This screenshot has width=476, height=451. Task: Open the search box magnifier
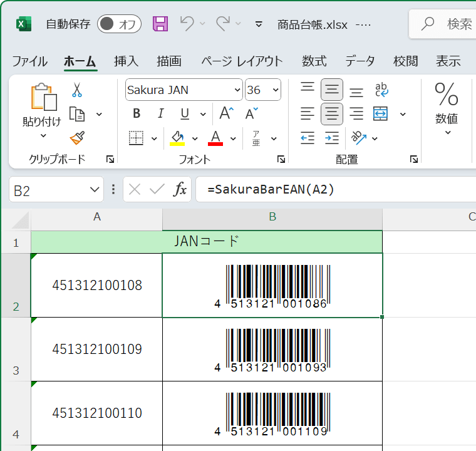pyautogui.click(x=427, y=24)
